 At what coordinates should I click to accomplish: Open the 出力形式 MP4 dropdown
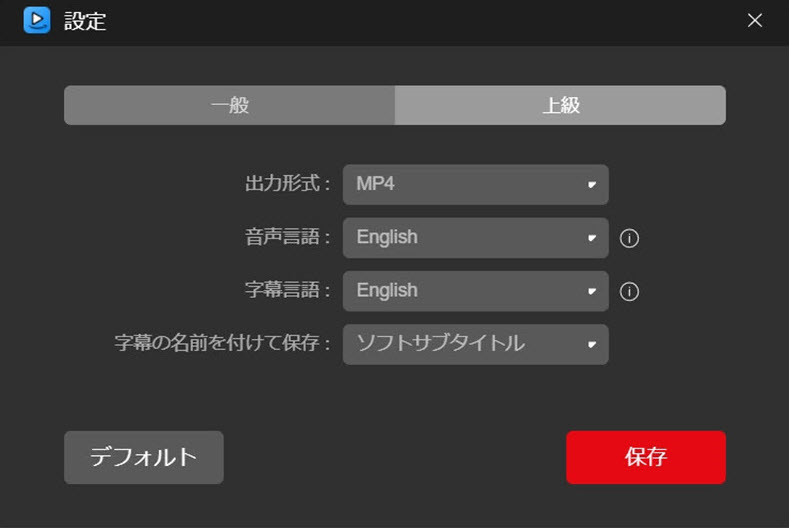coord(476,184)
